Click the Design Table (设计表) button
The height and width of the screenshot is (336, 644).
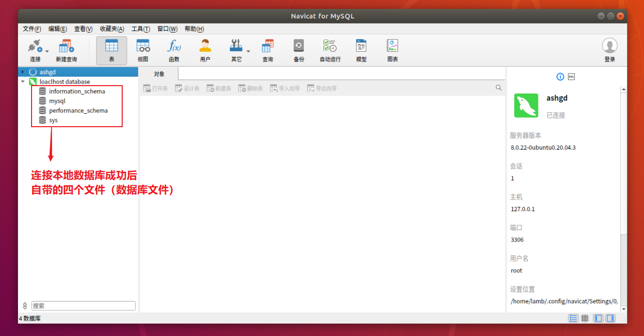click(187, 89)
